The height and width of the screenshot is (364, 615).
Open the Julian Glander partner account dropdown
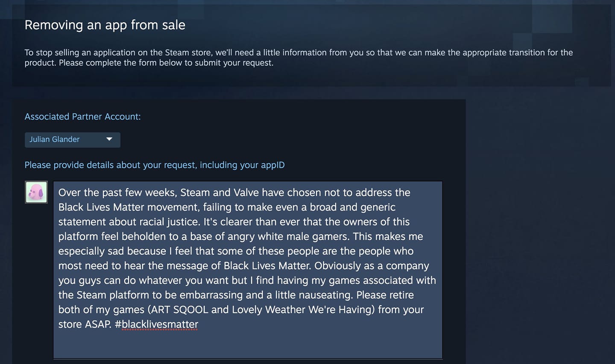[64, 140]
